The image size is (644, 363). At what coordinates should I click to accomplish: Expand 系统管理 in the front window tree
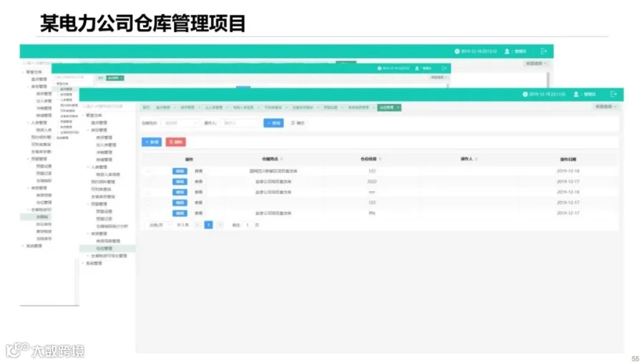point(83,263)
